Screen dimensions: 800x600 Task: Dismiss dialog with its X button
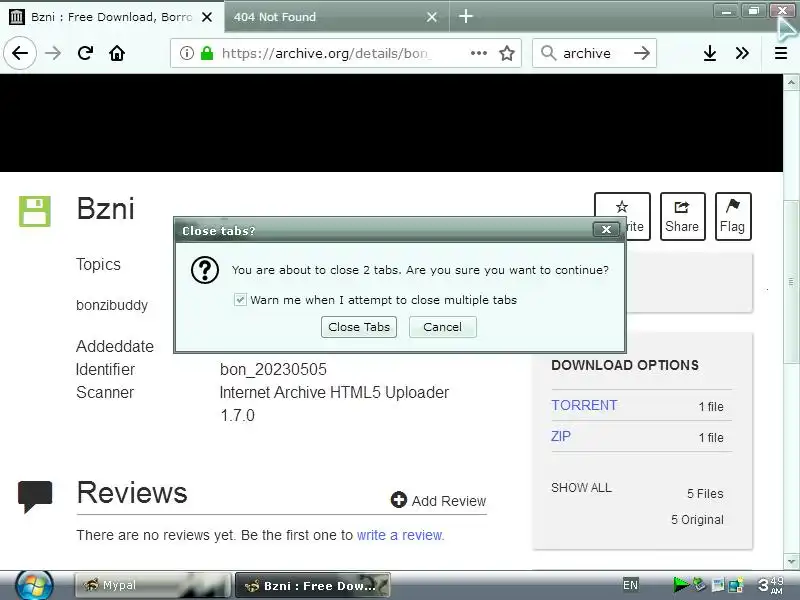point(606,230)
